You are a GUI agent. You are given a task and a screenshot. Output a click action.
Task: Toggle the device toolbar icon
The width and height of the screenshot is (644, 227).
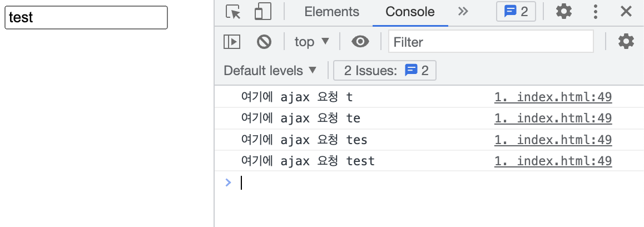click(263, 12)
